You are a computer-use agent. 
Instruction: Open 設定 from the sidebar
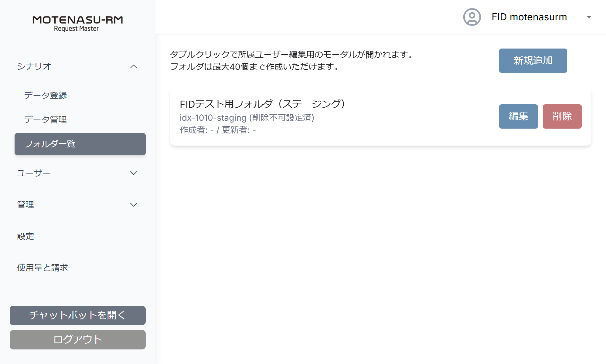coord(26,236)
